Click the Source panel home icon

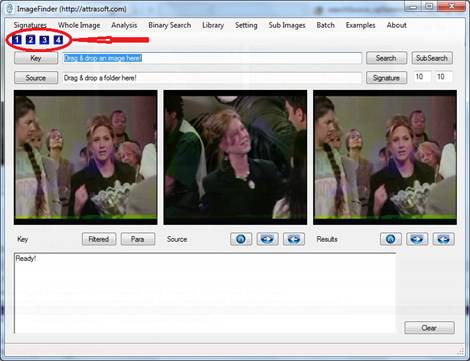pyautogui.click(x=241, y=239)
